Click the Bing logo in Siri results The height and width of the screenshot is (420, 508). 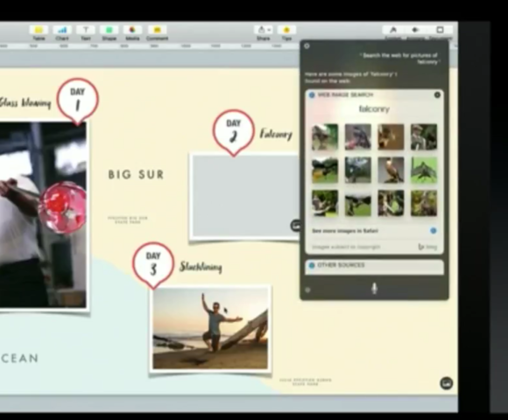427,247
